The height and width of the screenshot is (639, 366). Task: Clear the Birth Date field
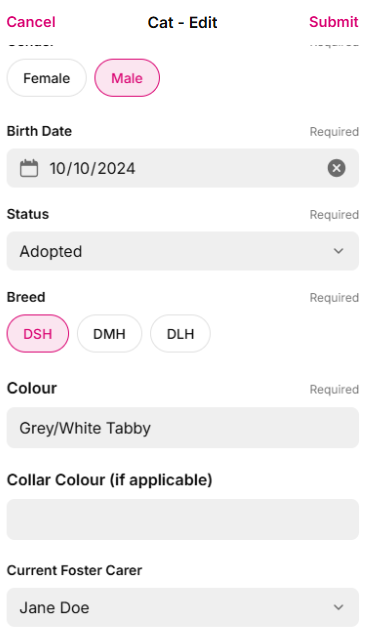(337, 168)
